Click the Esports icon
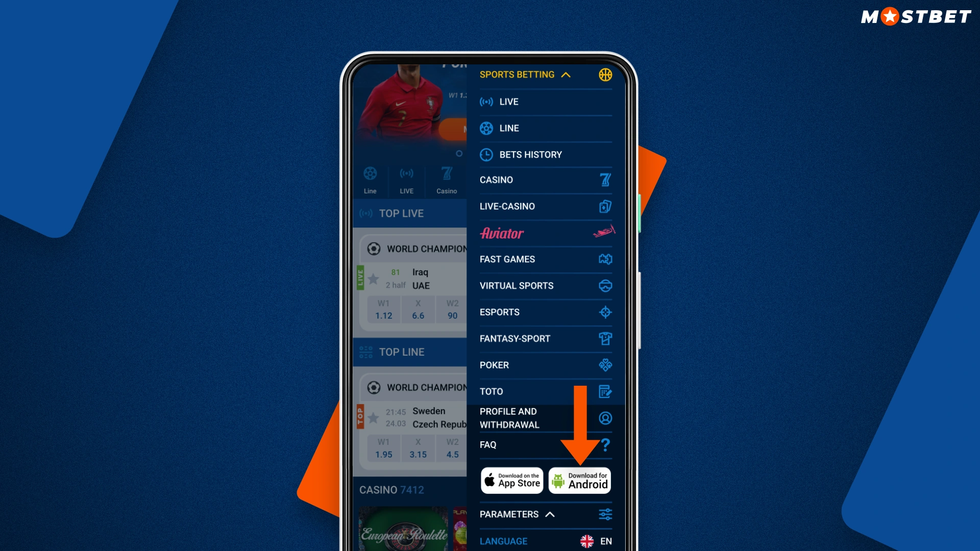This screenshot has width=980, height=551. point(604,312)
